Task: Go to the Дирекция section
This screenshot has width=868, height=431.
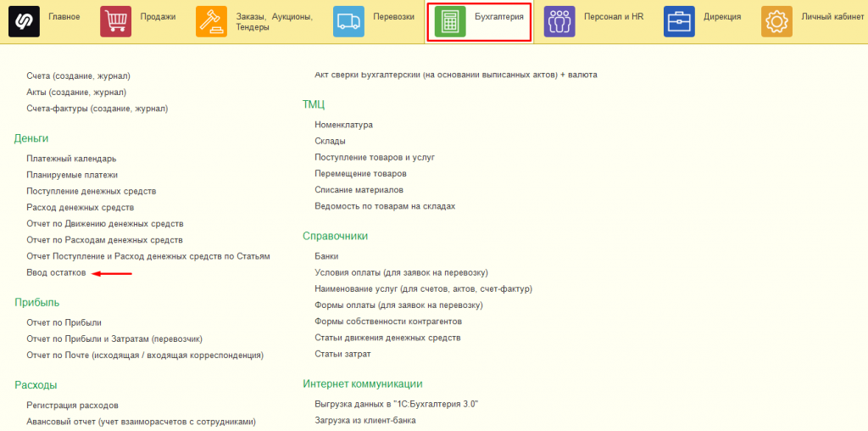Action: [x=722, y=17]
